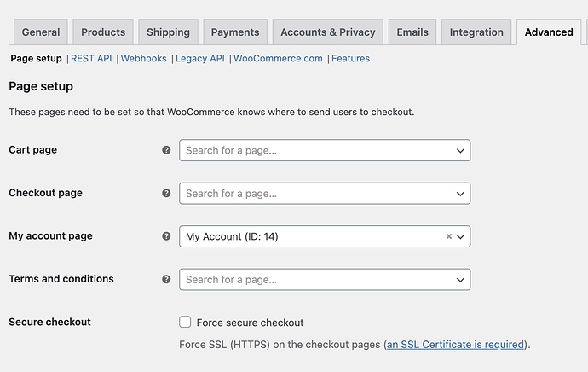The width and height of the screenshot is (588, 372).
Task: Clear the My Account page selection
Action: pos(449,236)
